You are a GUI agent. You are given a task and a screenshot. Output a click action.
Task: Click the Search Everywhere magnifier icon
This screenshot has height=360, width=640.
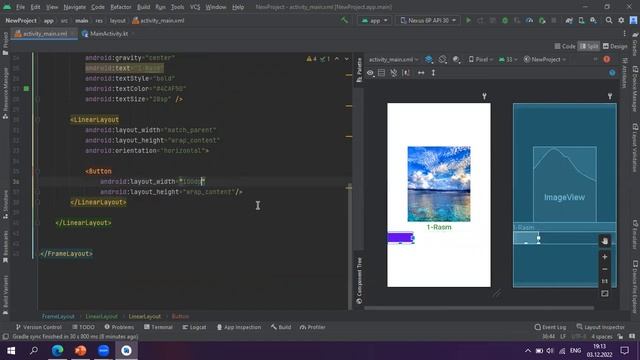pyautogui.click(x=609, y=20)
